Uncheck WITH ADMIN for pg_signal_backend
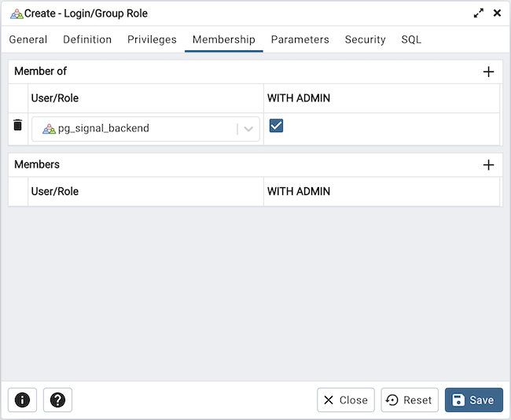 (x=276, y=125)
